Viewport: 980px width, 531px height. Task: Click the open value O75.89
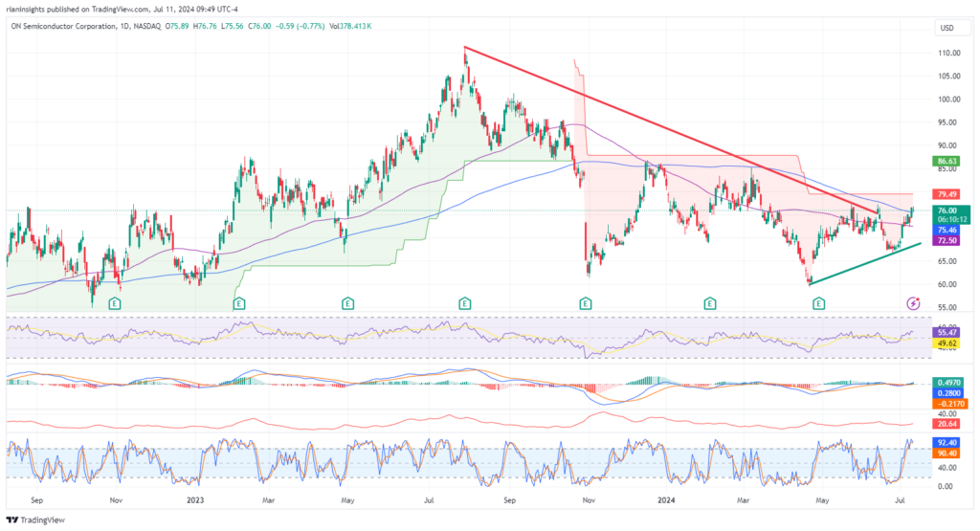[177, 26]
